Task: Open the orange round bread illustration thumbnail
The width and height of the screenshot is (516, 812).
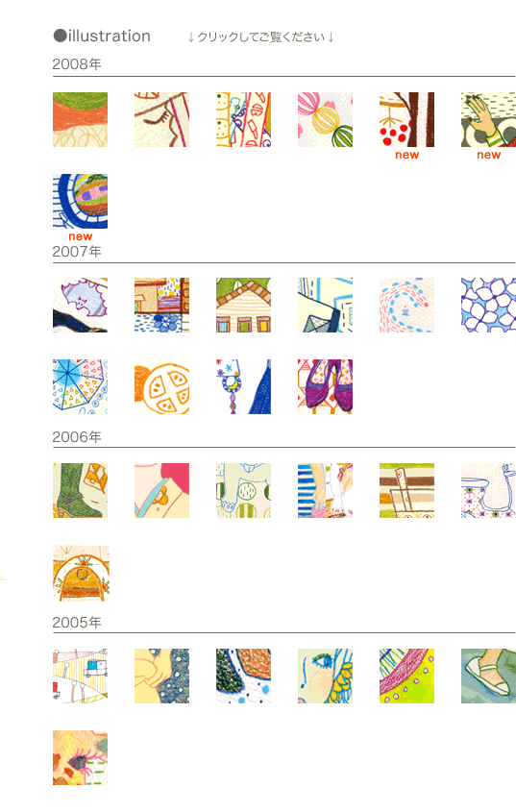Action: (161, 386)
